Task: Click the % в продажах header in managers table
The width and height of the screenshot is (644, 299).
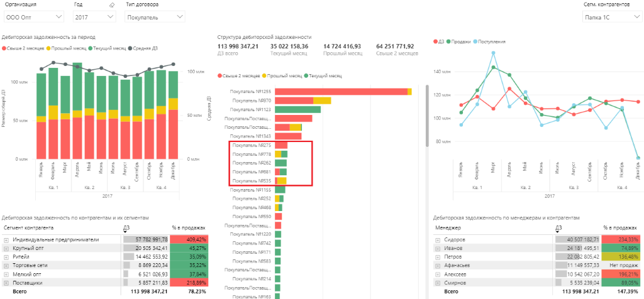Action: click(619, 227)
